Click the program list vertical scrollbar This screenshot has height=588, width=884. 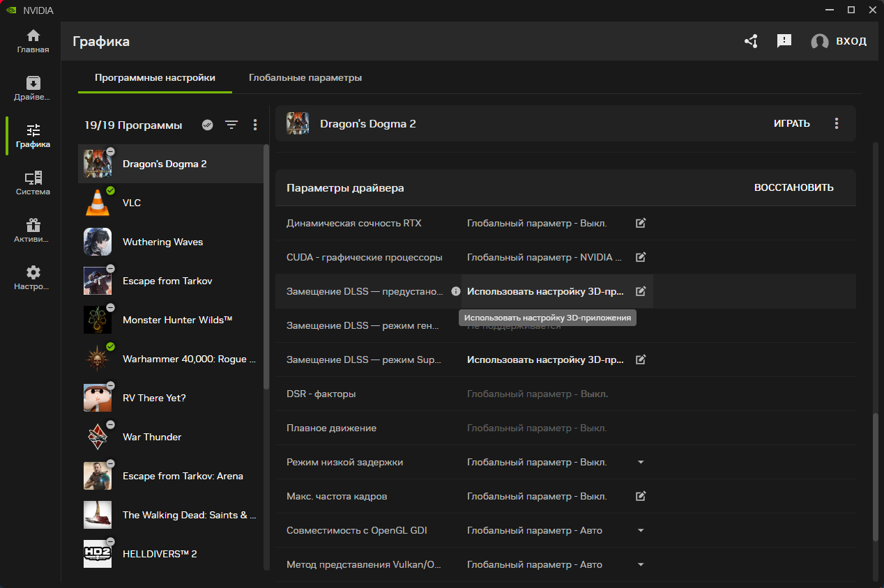tap(266, 268)
